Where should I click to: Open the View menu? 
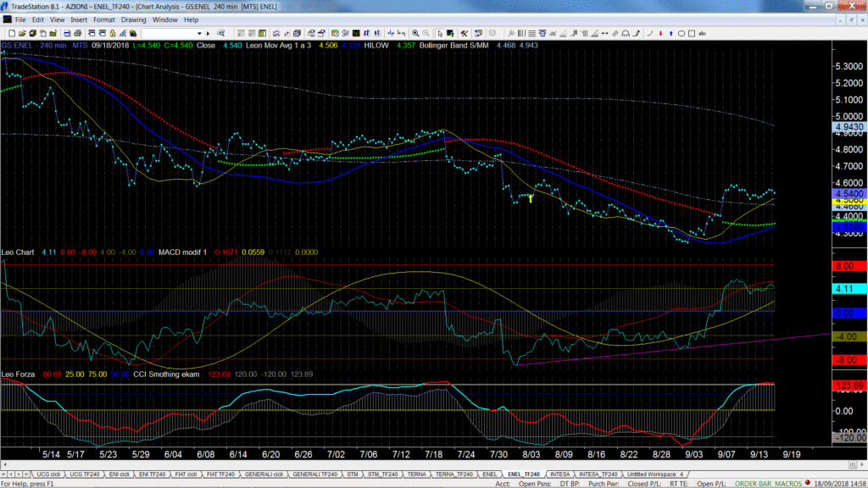tap(57, 20)
